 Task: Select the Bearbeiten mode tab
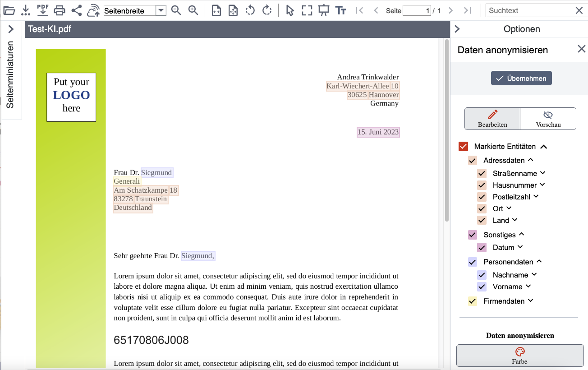492,119
